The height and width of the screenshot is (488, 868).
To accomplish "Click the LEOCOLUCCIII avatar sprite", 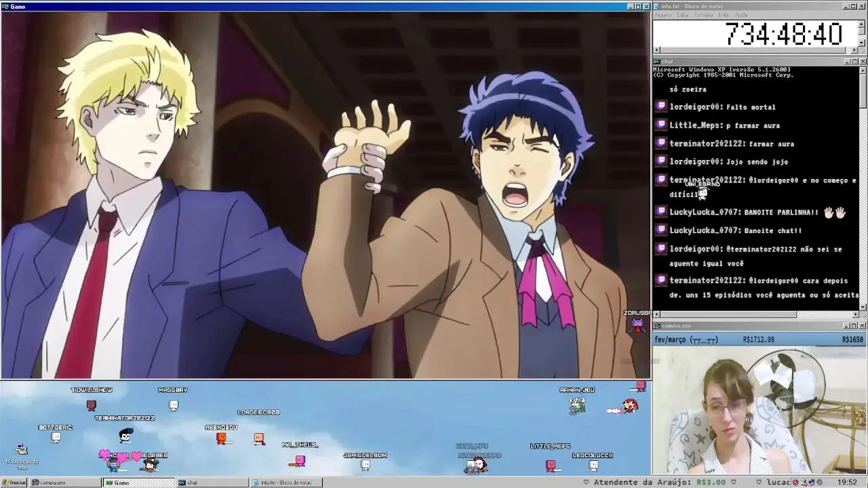I will coord(593,465).
